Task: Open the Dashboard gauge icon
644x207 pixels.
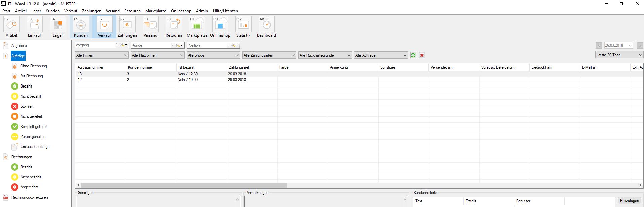Action: point(266,25)
